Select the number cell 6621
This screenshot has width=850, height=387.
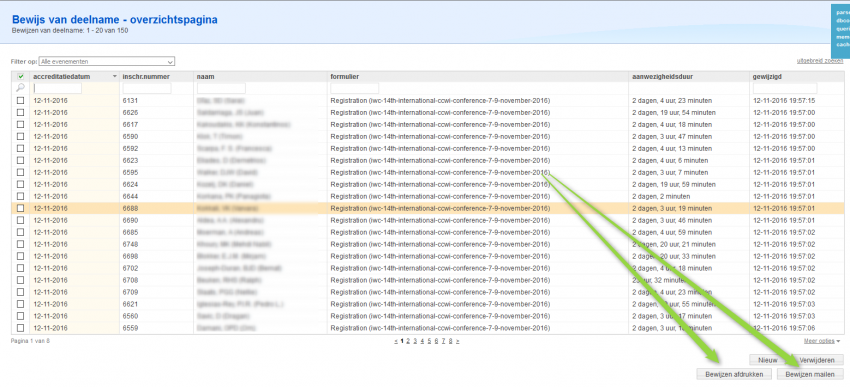(x=130, y=304)
